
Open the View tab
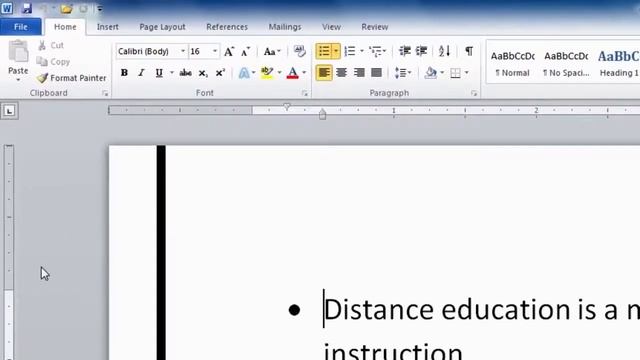331,27
